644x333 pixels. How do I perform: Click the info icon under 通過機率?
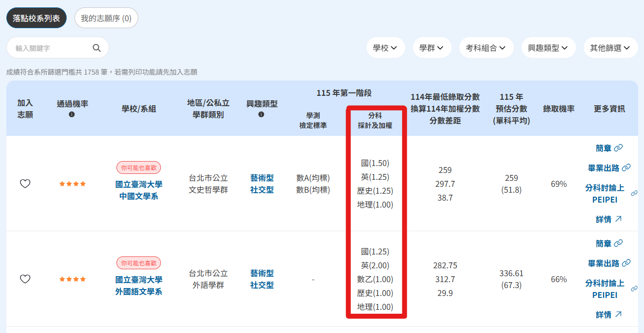(x=72, y=115)
